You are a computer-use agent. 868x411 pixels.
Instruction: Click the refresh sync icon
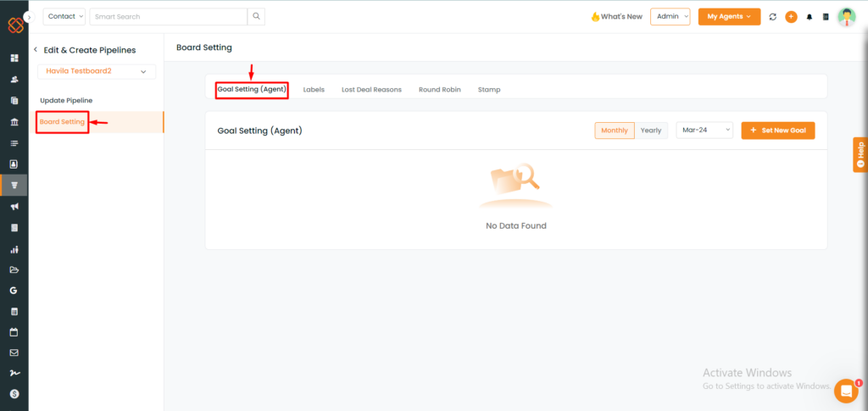[x=773, y=17]
